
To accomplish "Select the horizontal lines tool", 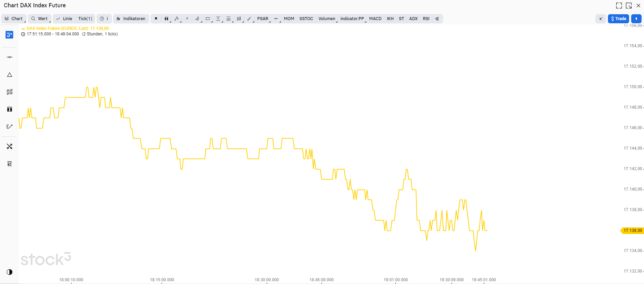I will pos(229,19).
